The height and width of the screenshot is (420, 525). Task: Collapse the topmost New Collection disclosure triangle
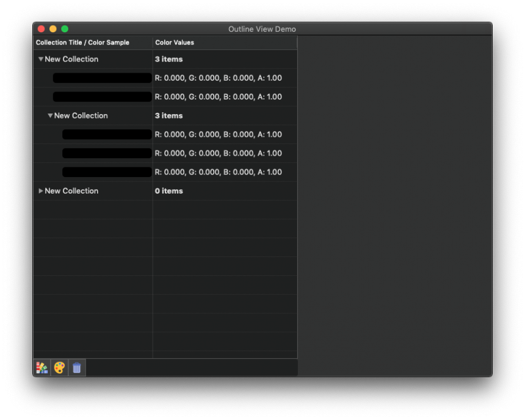41,59
